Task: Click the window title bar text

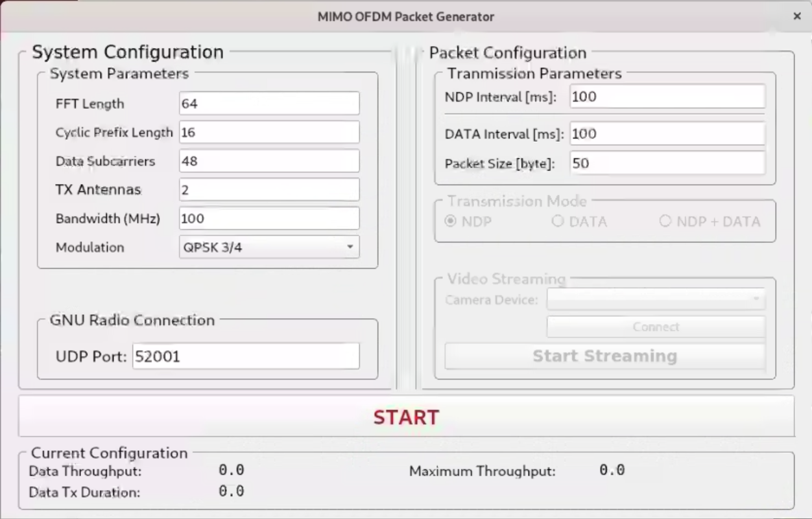Action: click(x=406, y=17)
